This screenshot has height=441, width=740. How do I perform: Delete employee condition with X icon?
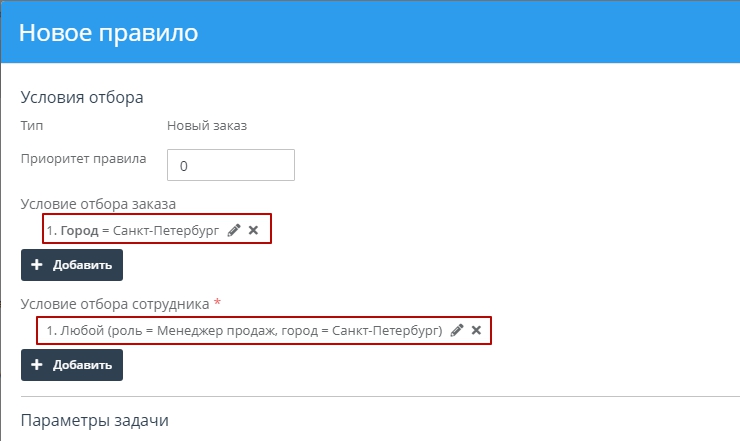[476, 330]
